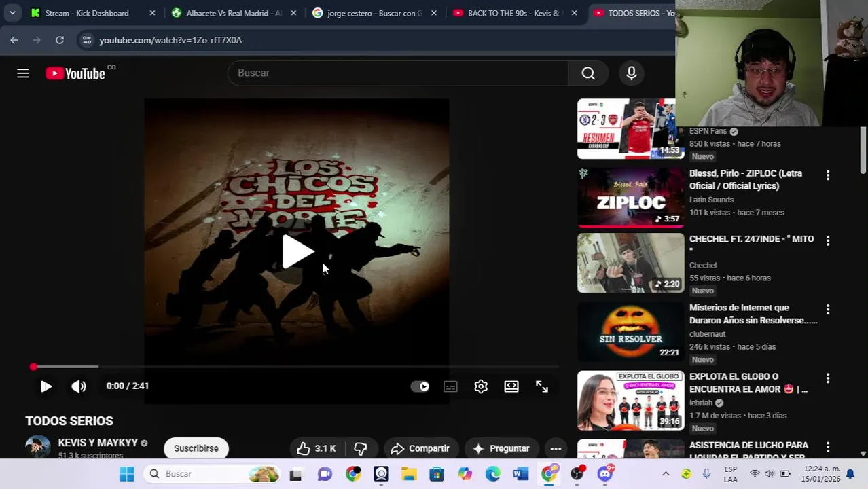
Task: Open the player settings gear
Action: pyautogui.click(x=481, y=386)
